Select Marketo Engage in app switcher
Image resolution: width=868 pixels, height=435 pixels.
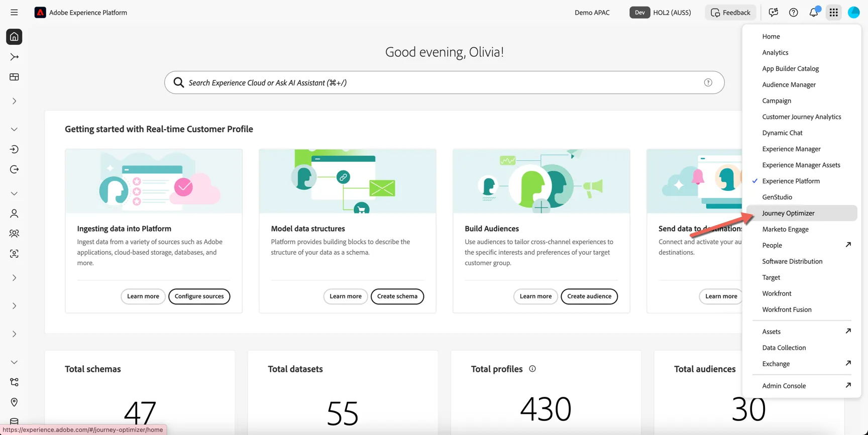point(802,229)
